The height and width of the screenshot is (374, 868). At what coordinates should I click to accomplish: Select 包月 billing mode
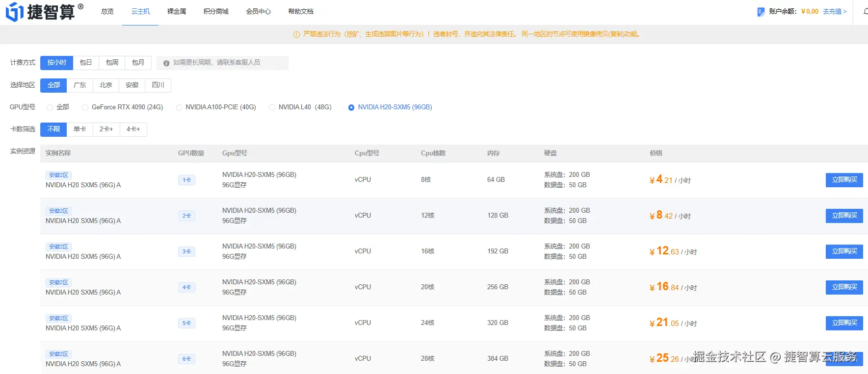(x=138, y=63)
